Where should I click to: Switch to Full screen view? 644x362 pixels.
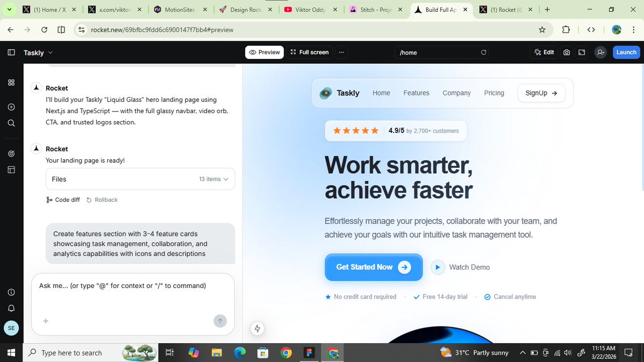[x=310, y=53]
